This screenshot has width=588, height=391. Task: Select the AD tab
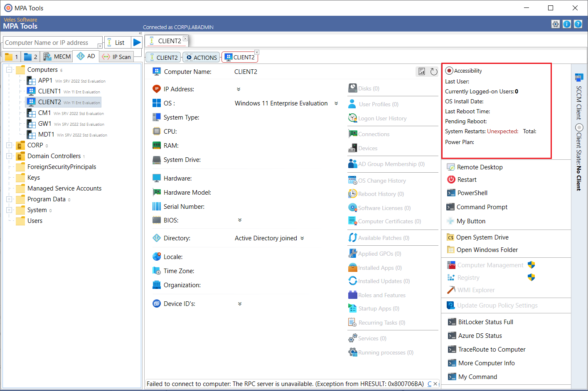coord(86,56)
